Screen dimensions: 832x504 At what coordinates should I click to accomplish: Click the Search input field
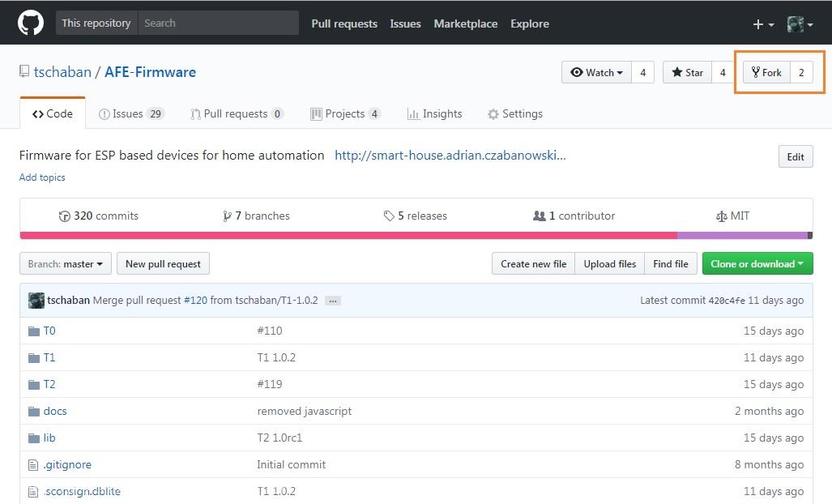pos(218,23)
